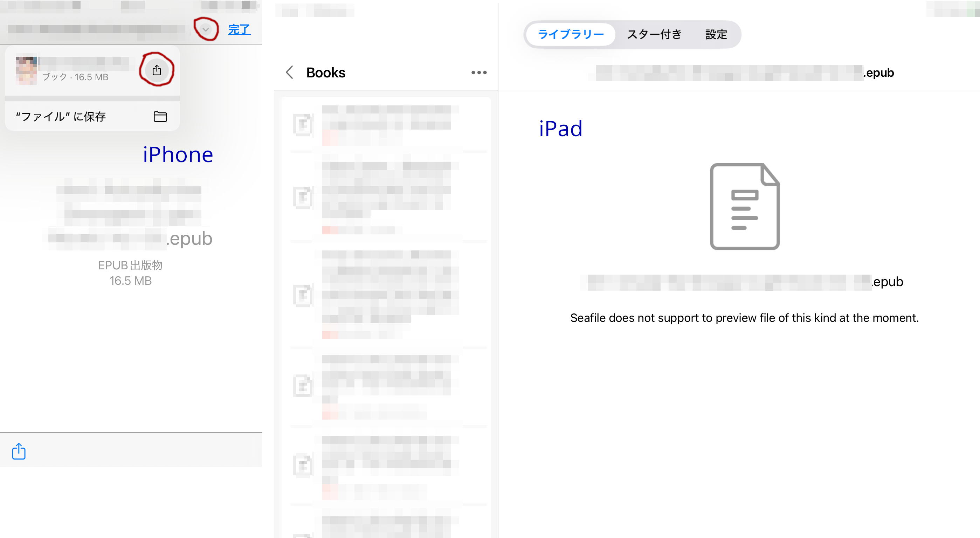Screen dimensions: 980x538
Task: Open the 設定 tab
Action: click(716, 34)
